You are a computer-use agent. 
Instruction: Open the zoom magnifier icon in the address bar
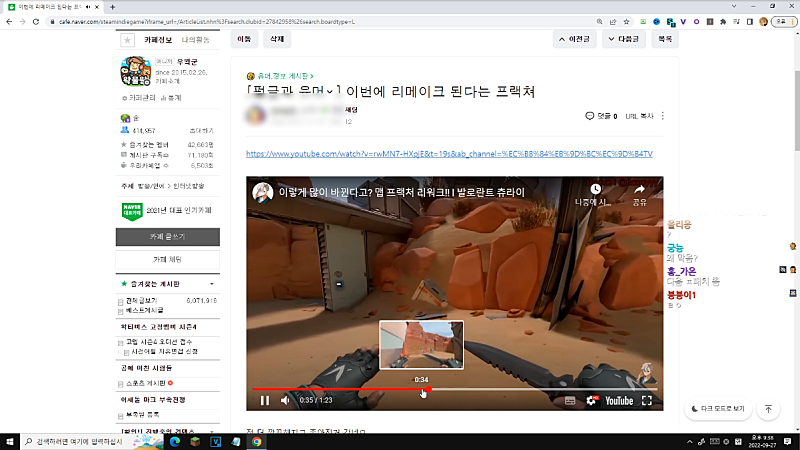pyautogui.click(x=599, y=22)
